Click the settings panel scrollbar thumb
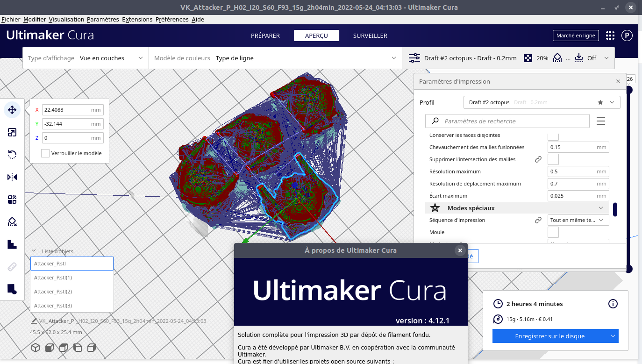The image size is (642, 364). coord(615,209)
